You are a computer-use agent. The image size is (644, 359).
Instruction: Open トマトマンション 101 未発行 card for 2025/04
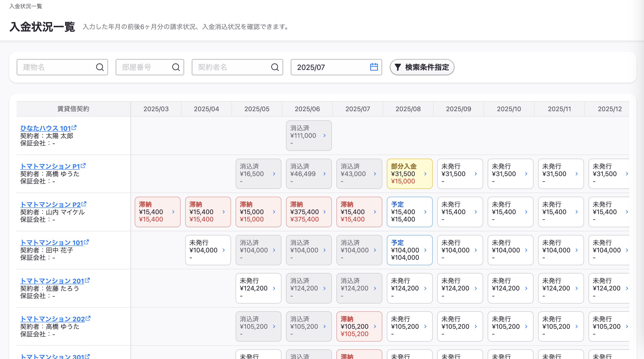[x=208, y=250]
